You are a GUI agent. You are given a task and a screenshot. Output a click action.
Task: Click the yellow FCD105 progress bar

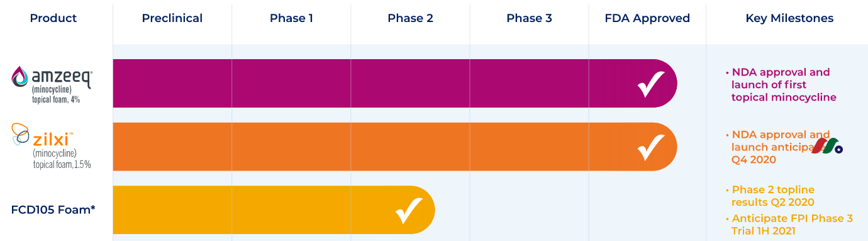coord(274,210)
